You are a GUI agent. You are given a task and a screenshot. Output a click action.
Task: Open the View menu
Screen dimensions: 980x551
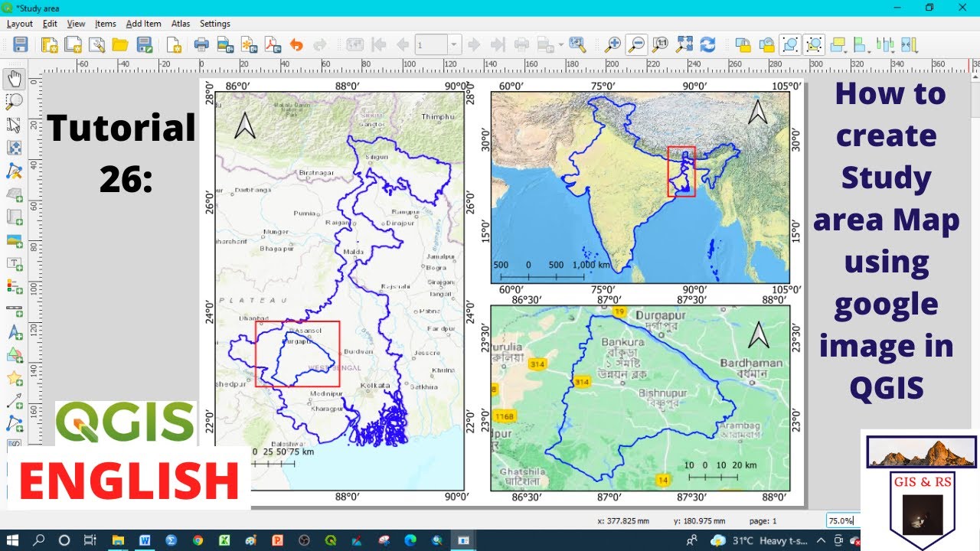(x=76, y=24)
